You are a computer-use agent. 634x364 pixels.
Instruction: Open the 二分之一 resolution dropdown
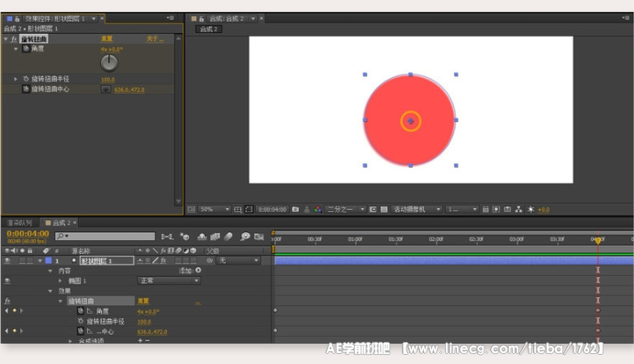point(345,209)
